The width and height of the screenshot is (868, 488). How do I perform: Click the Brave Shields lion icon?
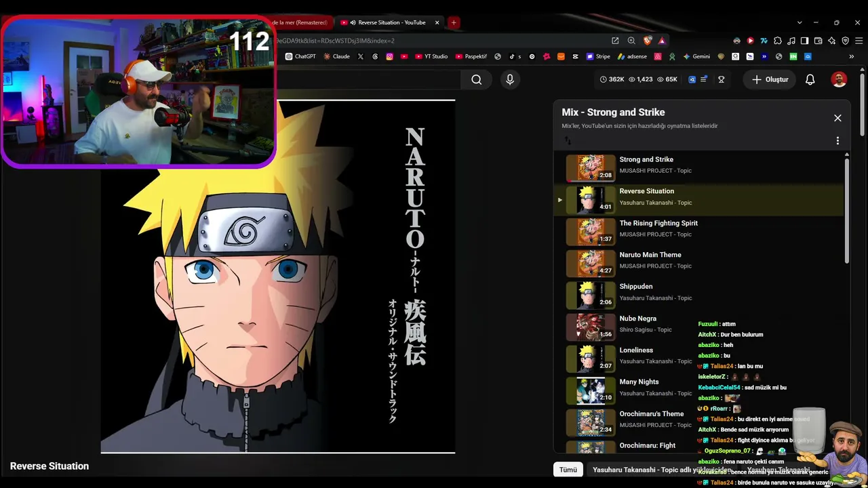coord(648,41)
